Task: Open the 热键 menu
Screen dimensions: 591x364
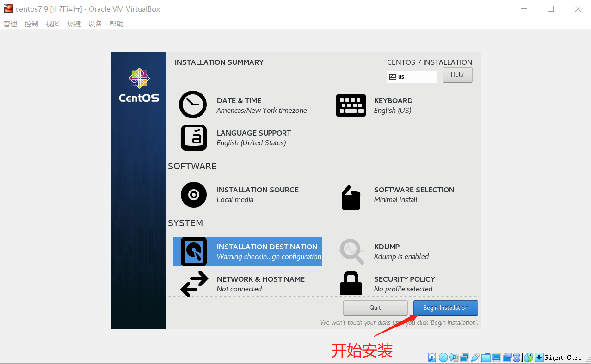Action: [x=74, y=24]
